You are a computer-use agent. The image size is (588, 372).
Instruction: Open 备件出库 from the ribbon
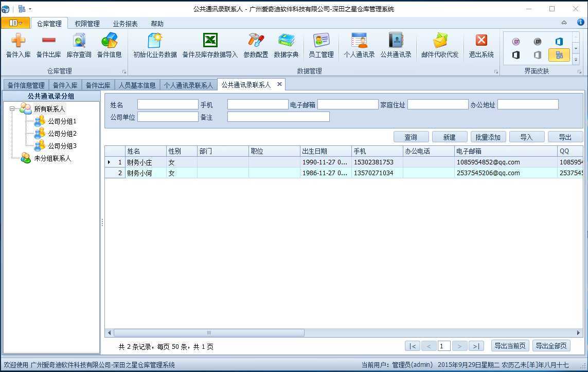[48, 45]
